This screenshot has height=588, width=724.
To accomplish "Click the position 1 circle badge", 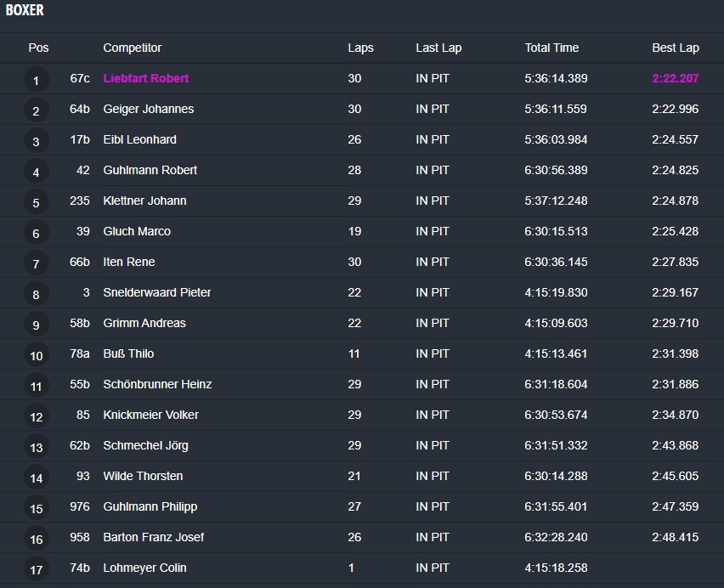I will [x=36, y=81].
